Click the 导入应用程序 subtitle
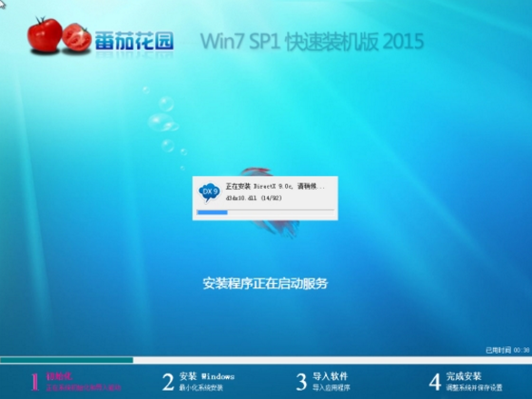Image resolution: width=532 pixels, height=399 pixels. point(331,387)
